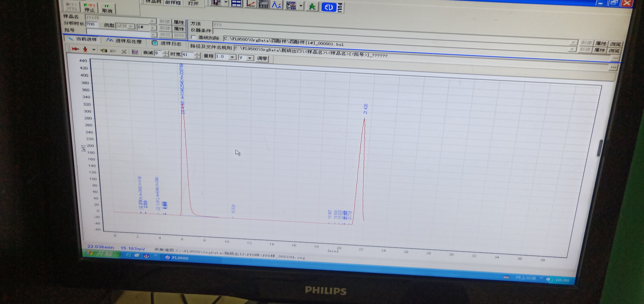The height and width of the screenshot is (304, 644).
Task: Click the 打开 open button
Action: (x=193, y=3)
